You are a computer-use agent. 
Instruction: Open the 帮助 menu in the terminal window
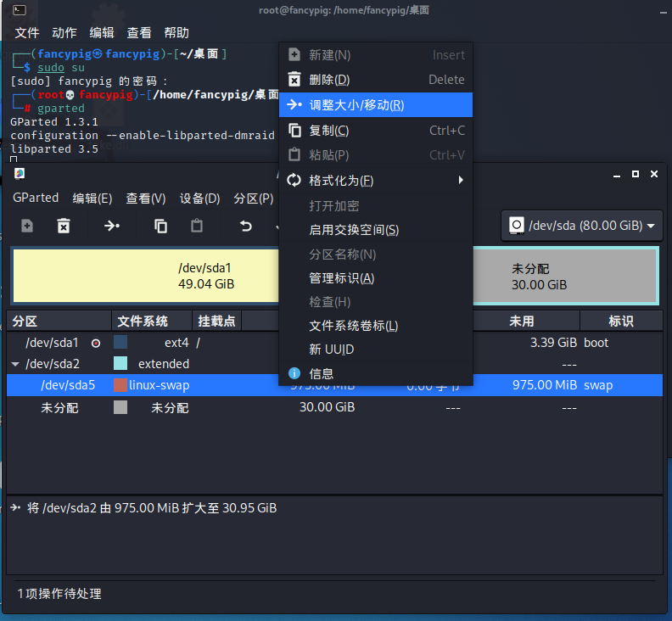(x=176, y=32)
